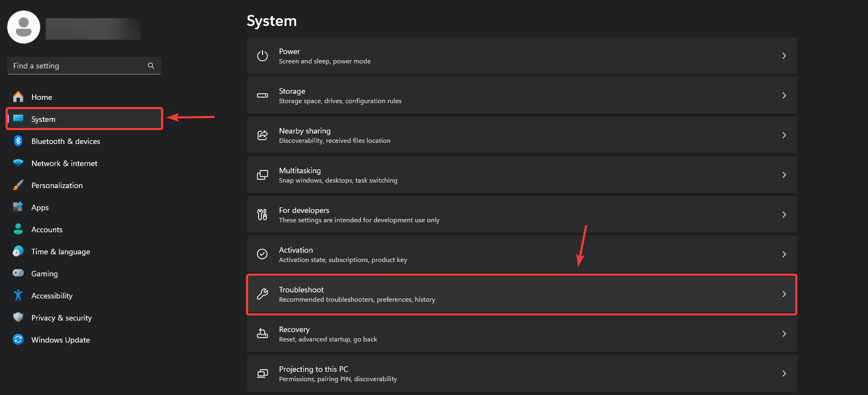
Task: Click the user profile avatar picture
Action: coord(24,27)
